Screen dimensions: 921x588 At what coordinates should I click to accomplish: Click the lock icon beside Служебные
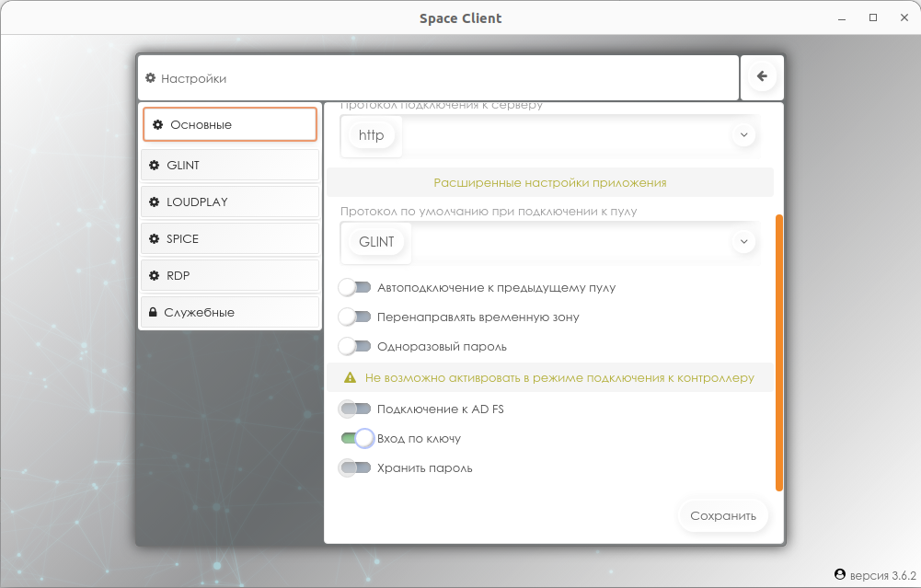pyautogui.click(x=153, y=313)
